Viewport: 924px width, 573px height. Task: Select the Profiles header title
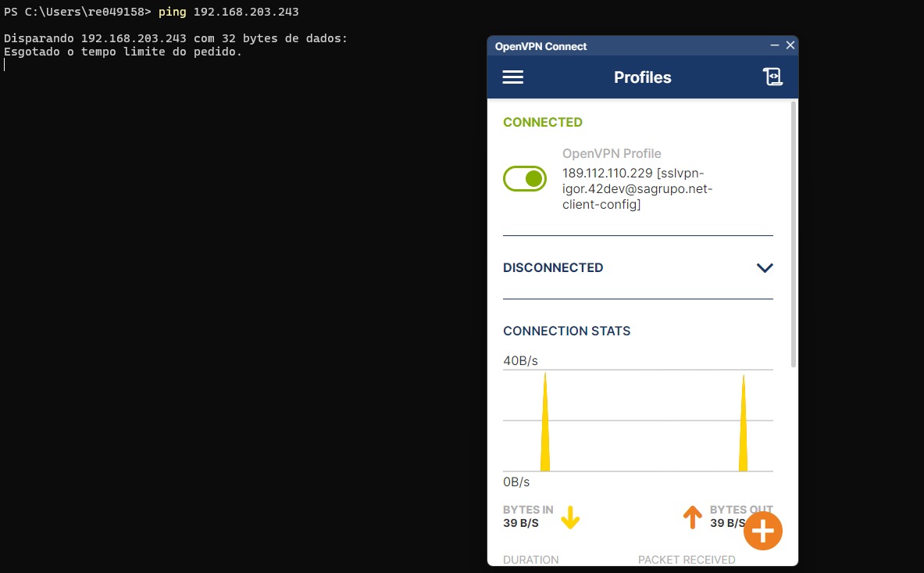642,77
